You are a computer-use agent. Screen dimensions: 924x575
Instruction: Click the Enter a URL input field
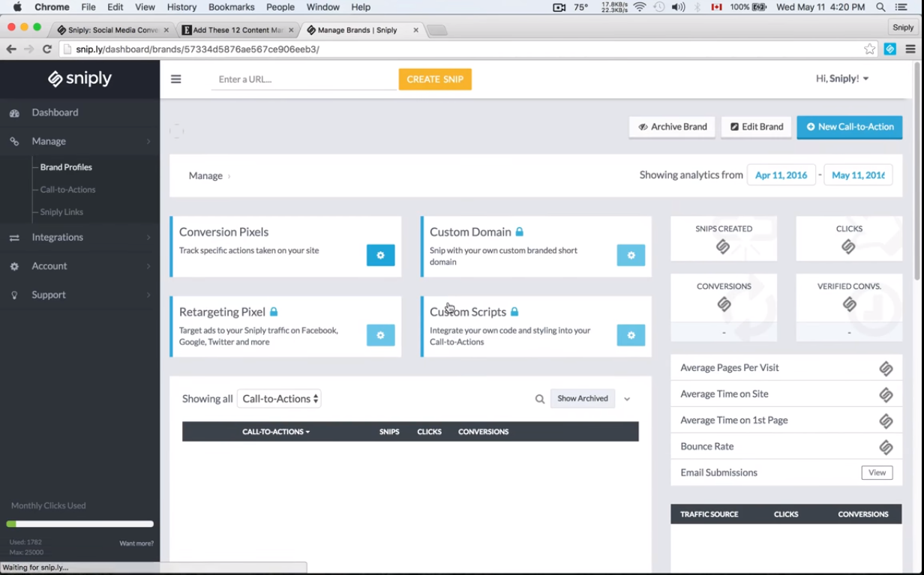(304, 79)
